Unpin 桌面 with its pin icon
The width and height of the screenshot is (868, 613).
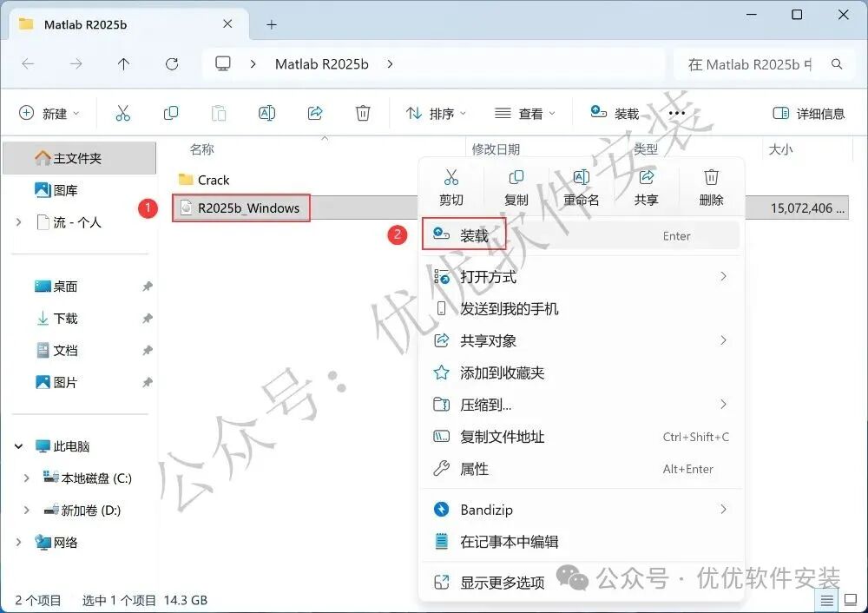click(148, 287)
